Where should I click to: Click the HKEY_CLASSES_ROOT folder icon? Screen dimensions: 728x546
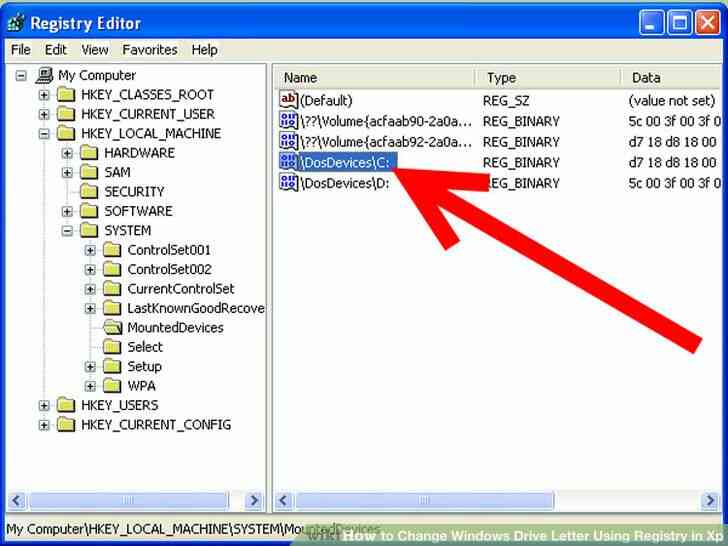tap(66, 95)
